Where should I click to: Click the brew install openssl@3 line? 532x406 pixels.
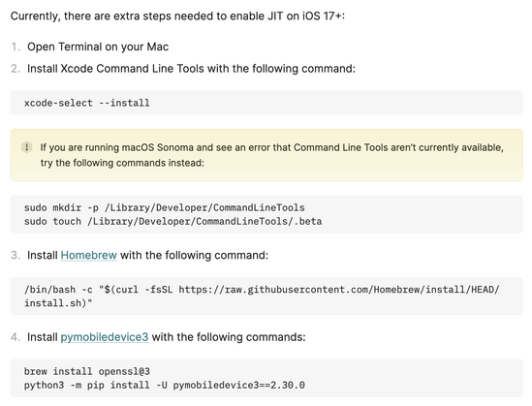coord(87,371)
